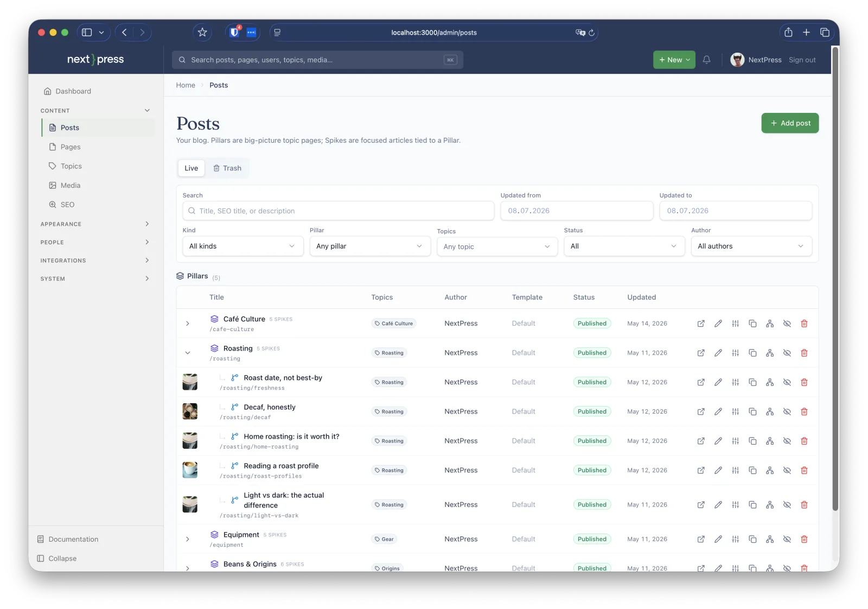Open Pages in the sidebar

(x=98, y=147)
